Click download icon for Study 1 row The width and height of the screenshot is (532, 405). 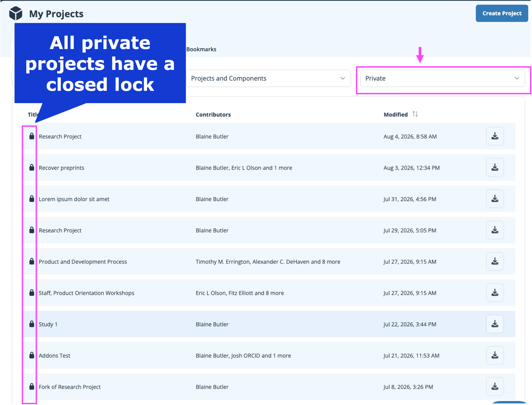(x=495, y=324)
